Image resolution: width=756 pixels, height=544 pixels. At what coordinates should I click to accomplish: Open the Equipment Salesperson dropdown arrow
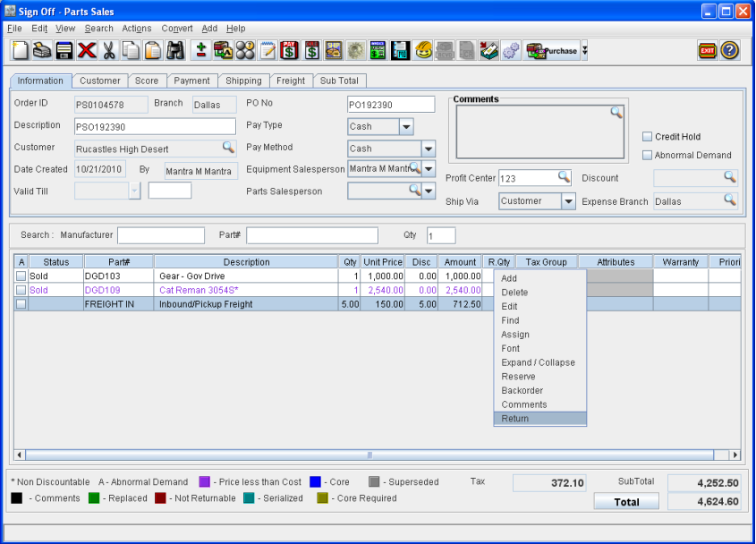pos(429,169)
